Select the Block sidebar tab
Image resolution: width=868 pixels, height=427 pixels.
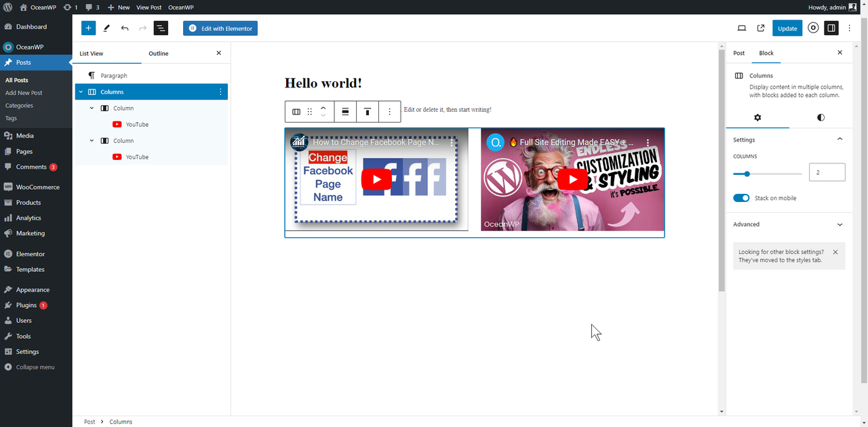click(766, 53)
